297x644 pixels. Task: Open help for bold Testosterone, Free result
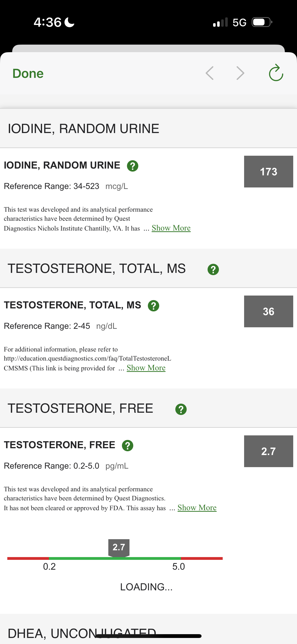click(x=127, y=446)
